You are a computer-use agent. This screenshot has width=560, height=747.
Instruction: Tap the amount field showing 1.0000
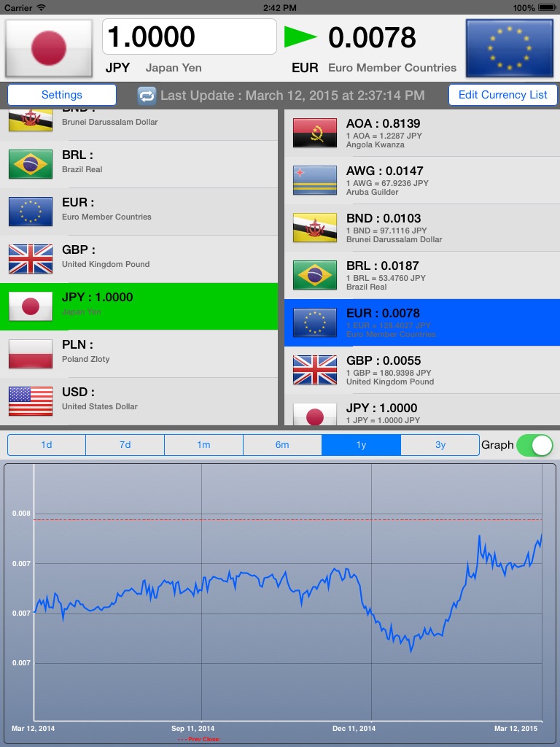(x=190, y=36)
